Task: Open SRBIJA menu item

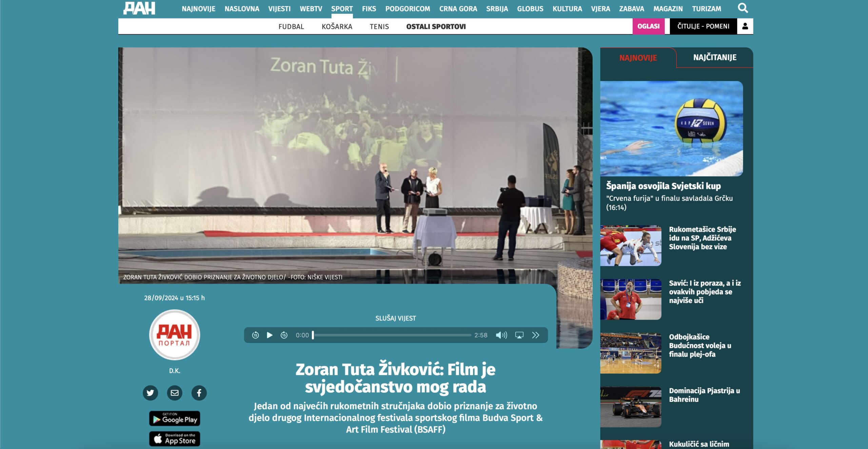Action: 497,9
